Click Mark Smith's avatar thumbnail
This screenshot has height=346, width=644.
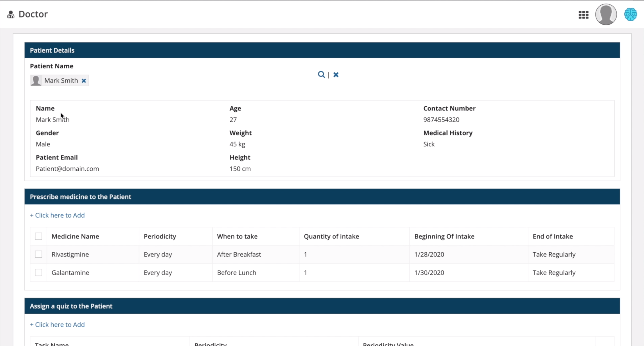click(36, 81)
